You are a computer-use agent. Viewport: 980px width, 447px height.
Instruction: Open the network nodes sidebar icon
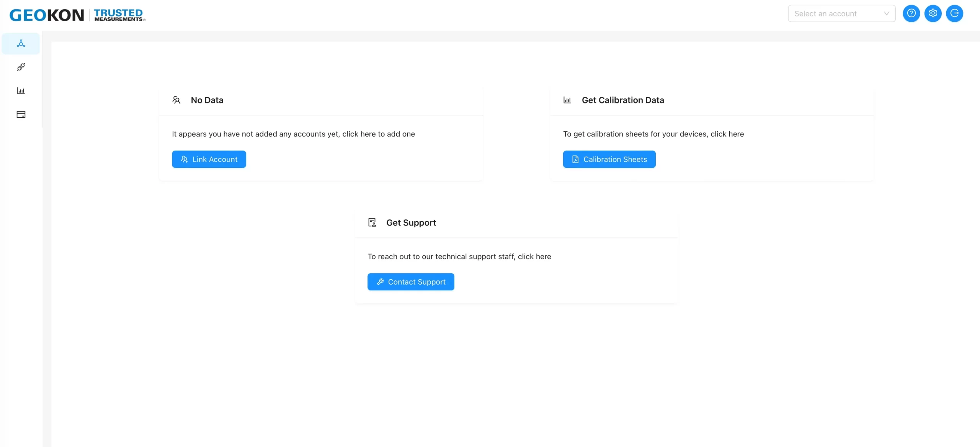point(21,43)
